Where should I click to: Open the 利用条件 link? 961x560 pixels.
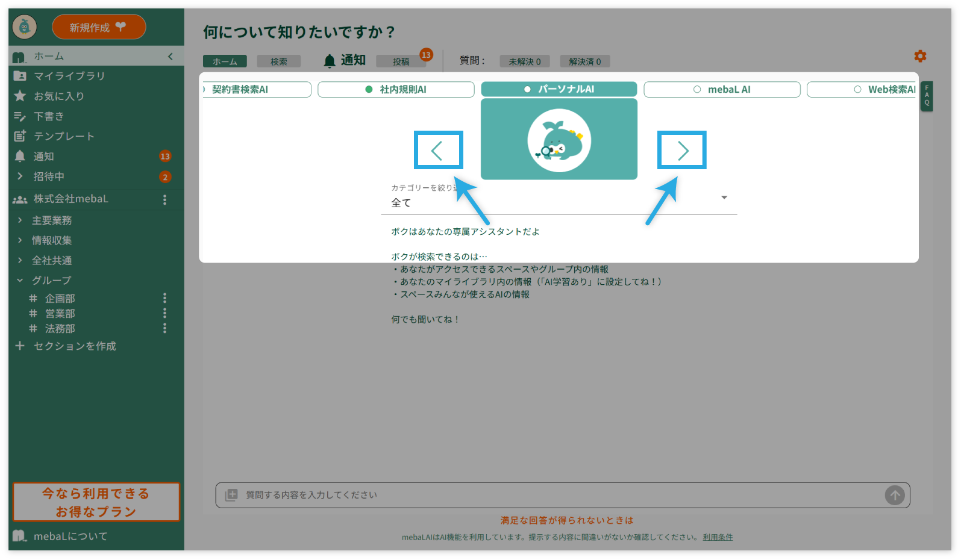718,537
